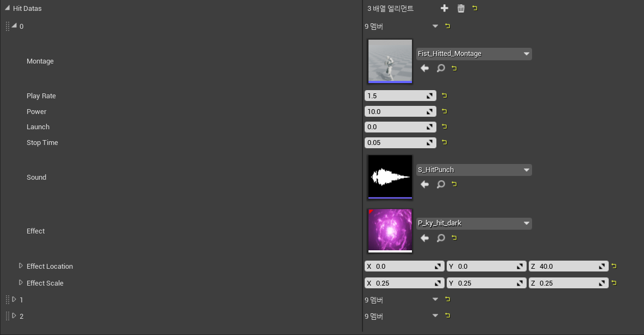The width and height of the screenshot is (644, 335).
Task: Expand array element 1
Action: (14, 299)
